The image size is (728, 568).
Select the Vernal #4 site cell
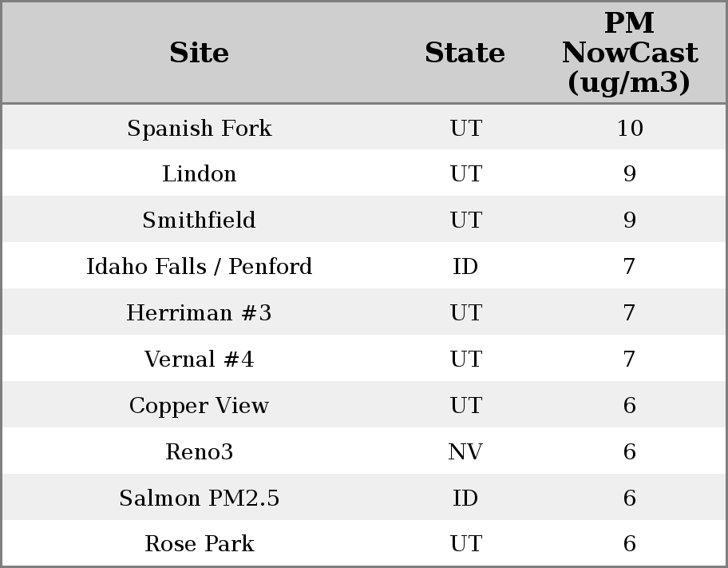tap(200, 359)
